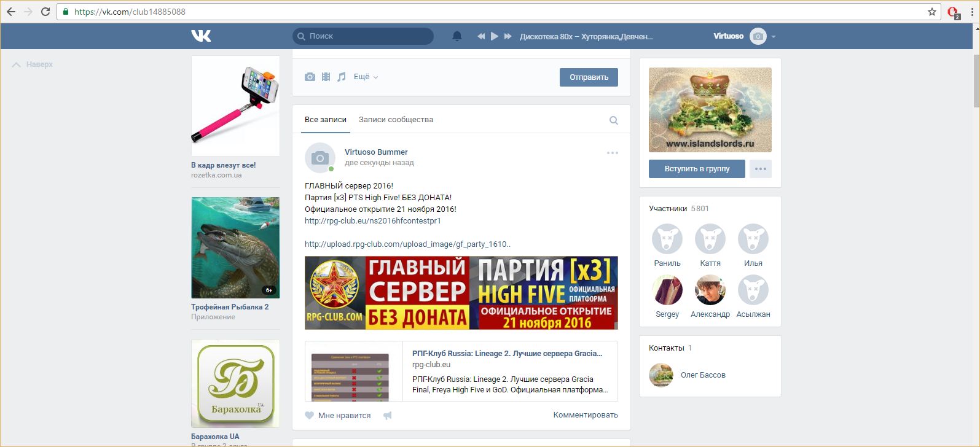The width and height of the screenshot is (980, 447).
Task: Click Комментировать link
Action: pyautogui.click(x=586, y=415)
